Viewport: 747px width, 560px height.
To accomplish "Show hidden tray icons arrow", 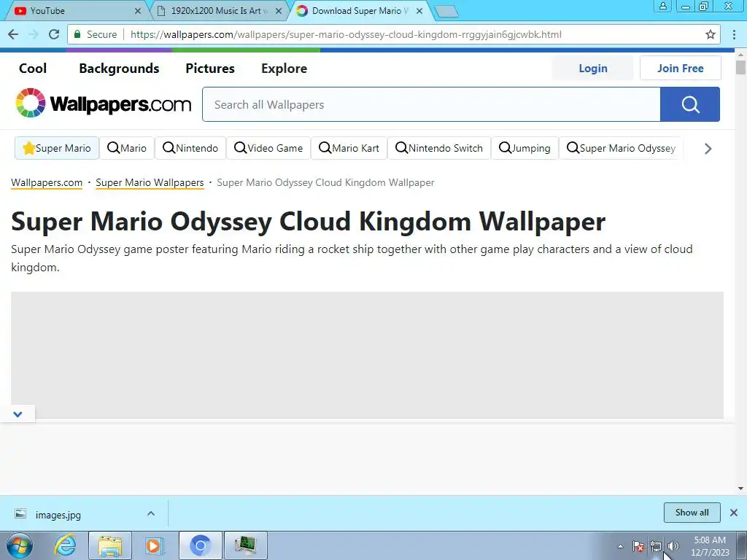I will (x=620, y=546).
